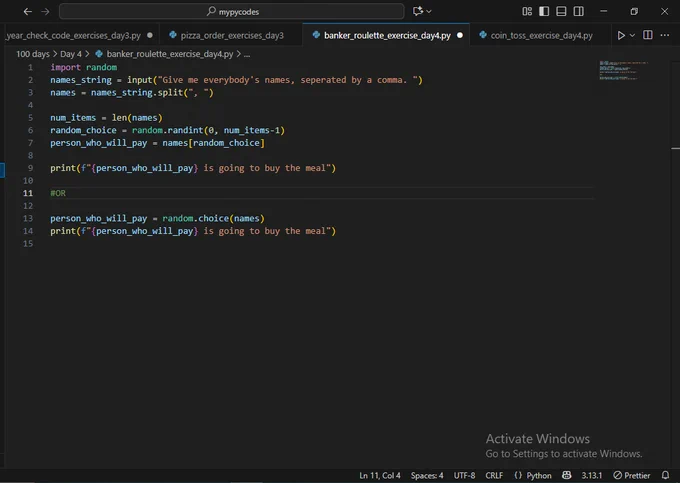
Task: Switch to coin_toss_exercise_day4.py tab
Action: [x=542, y=36]
